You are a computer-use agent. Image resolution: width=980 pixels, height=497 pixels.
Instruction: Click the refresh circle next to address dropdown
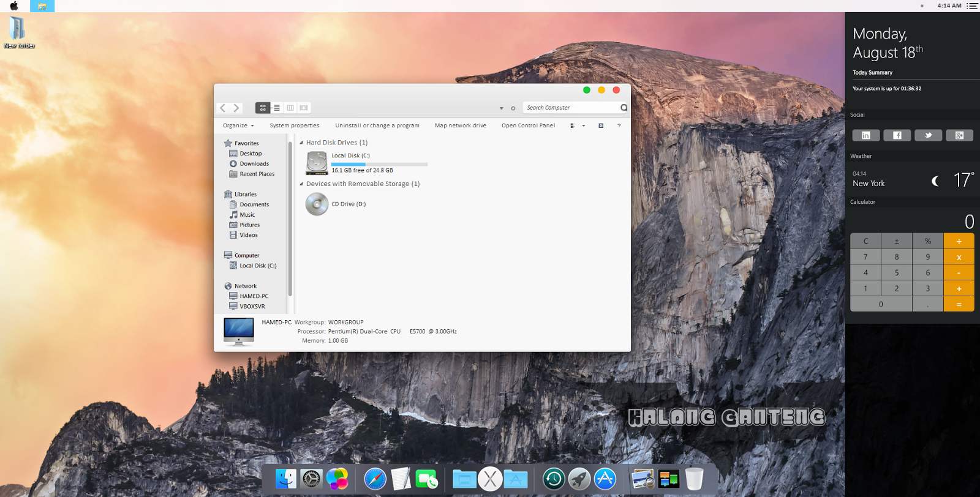pos(513,108)
